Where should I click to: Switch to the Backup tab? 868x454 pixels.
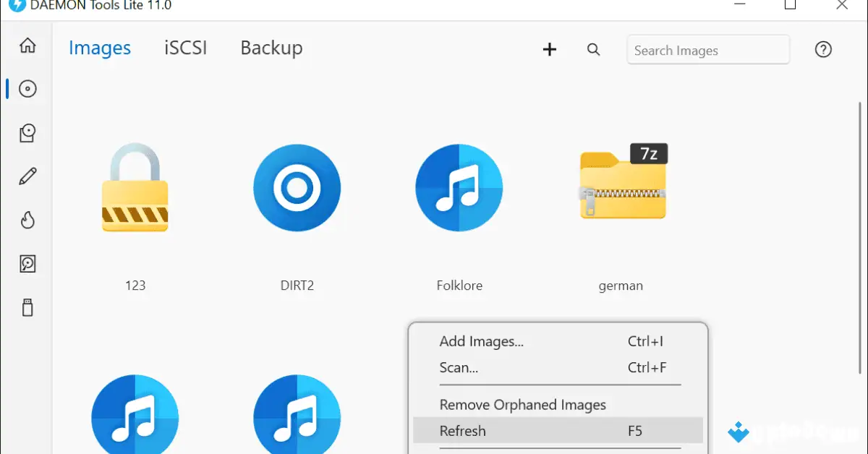tap(271, 48)
